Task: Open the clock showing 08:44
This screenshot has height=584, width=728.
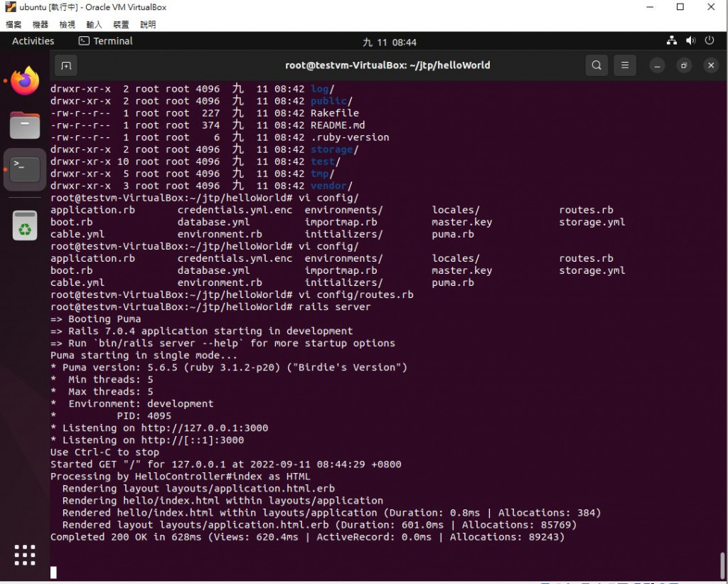Action: 390,42
